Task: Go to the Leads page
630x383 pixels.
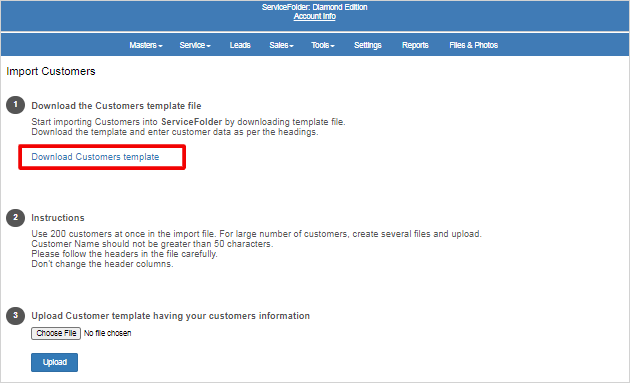Action: pos(240,45)
